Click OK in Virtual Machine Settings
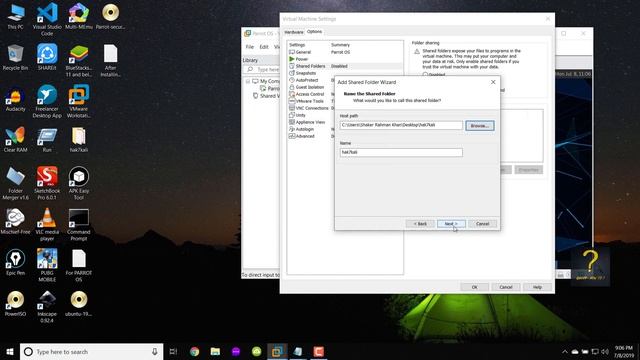The height and width of the screenshot is (360, 640). (x=474, y=287)
